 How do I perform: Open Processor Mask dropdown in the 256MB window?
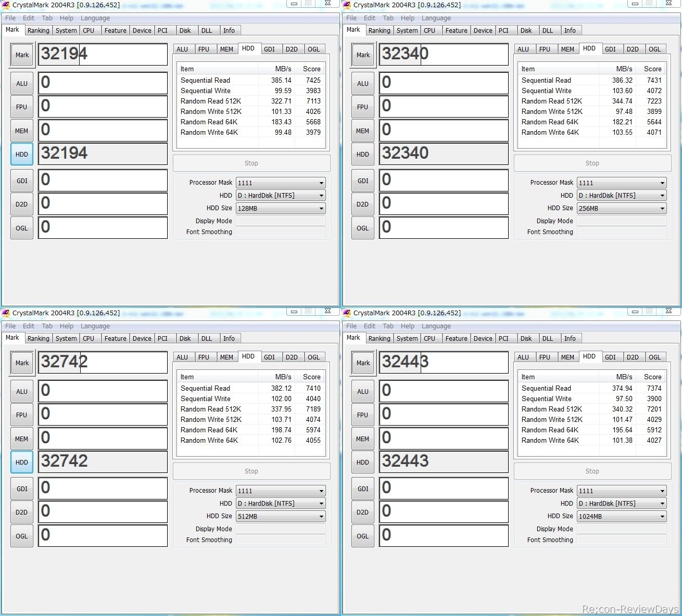pos(622,183)
